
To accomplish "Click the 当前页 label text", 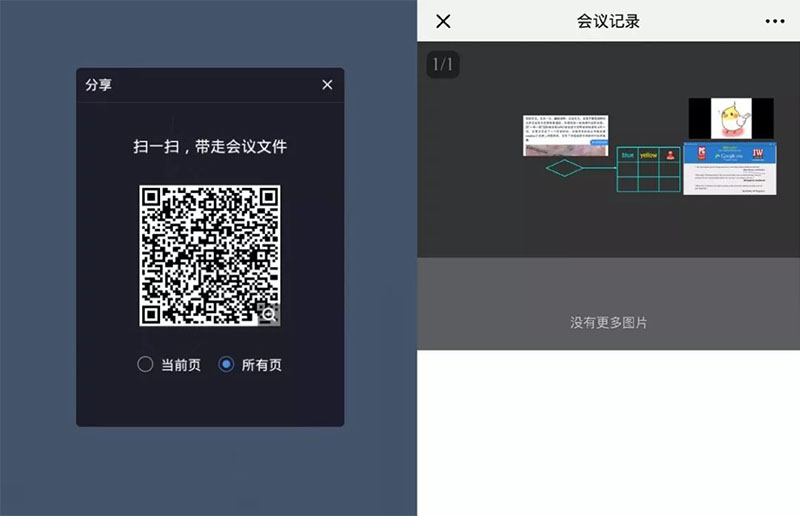I will (x=181, y=365).
